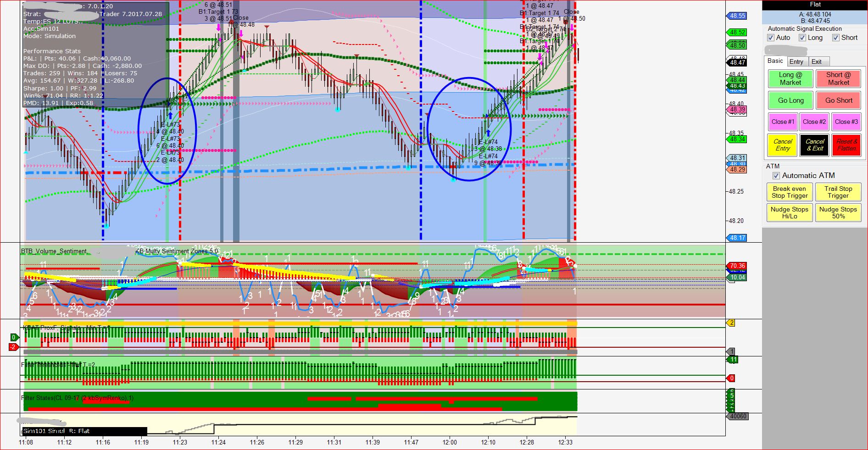Viewport: 868px width, 450px height.
Task: Click the 11:31 time axis label
Action: click(334, 443)
